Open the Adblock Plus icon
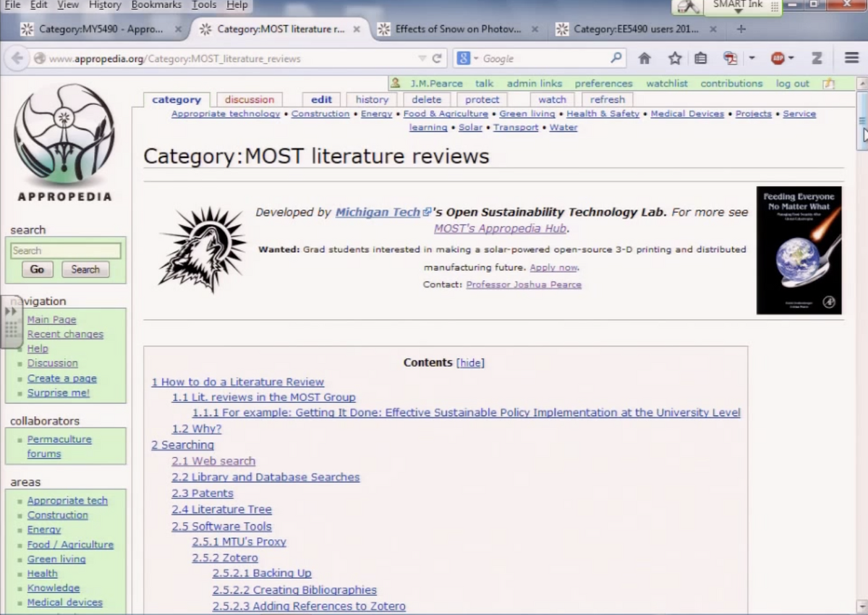The image size is (868, 615). point(778,59)
